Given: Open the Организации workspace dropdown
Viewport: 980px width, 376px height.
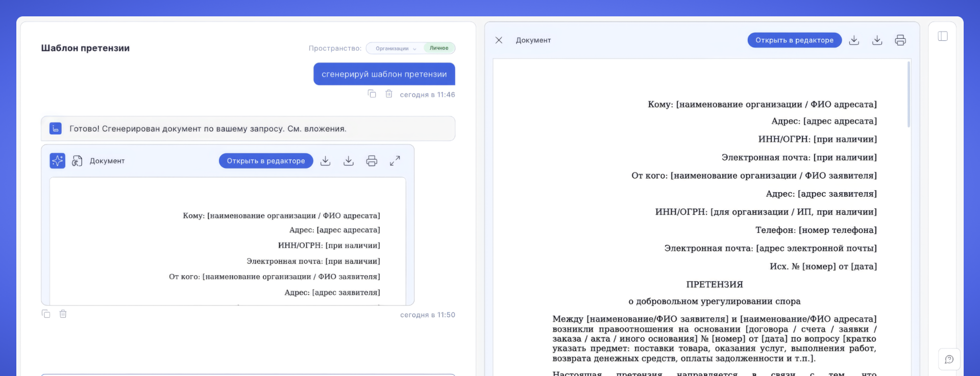Looking at the screenshot, I should click(396, 49).
